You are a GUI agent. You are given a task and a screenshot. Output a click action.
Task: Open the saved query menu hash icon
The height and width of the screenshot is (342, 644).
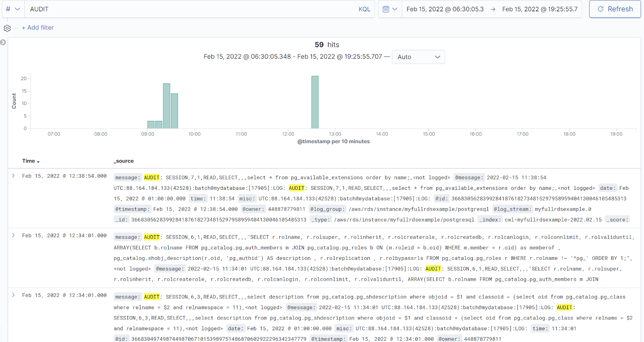pos(13,9)
